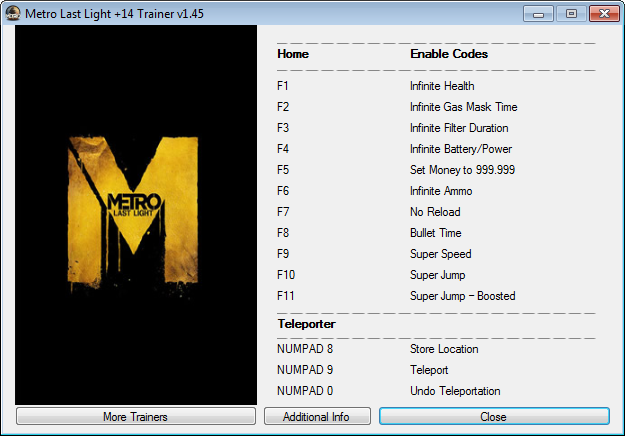Image resolution: width=625 pixels, height=436 pixels.
Task: Click the F2 hotkey text
Action: pos(283,107)
